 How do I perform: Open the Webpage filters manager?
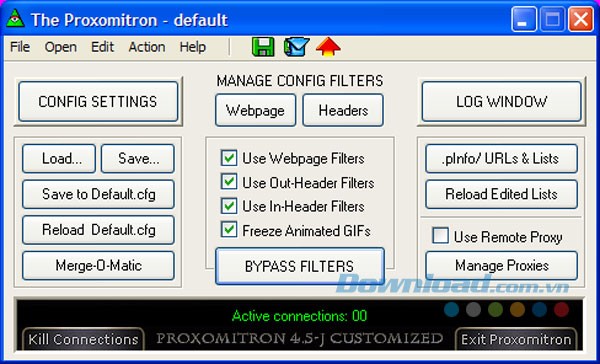tap(255, 110)
